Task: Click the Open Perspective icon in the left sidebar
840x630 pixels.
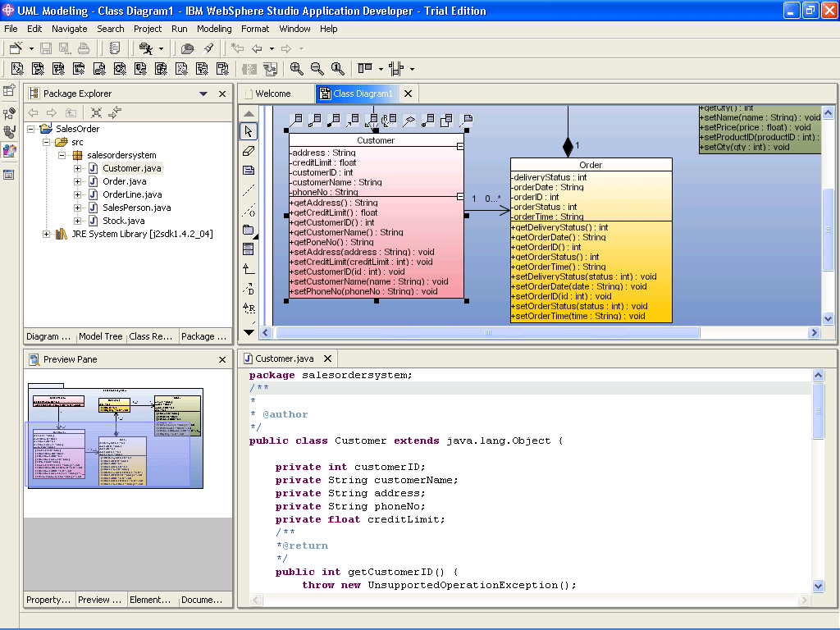Action: 9,91
